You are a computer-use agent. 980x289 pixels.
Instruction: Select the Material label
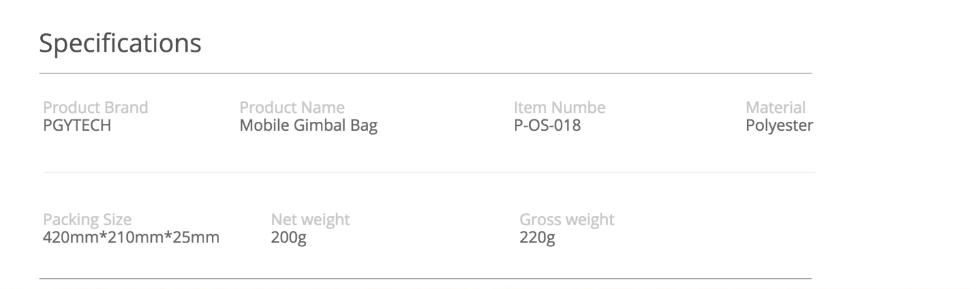coord(775,107)
